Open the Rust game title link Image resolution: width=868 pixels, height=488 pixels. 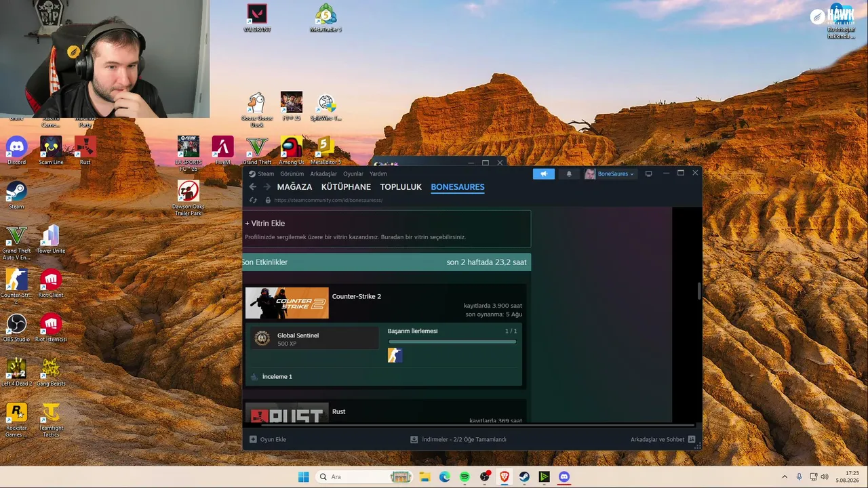pos(339,411)
